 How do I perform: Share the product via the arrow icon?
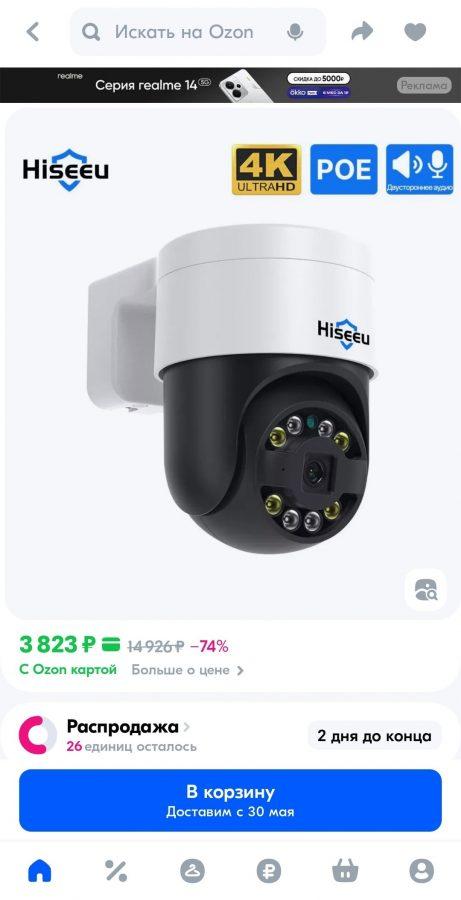click(362, 32)
